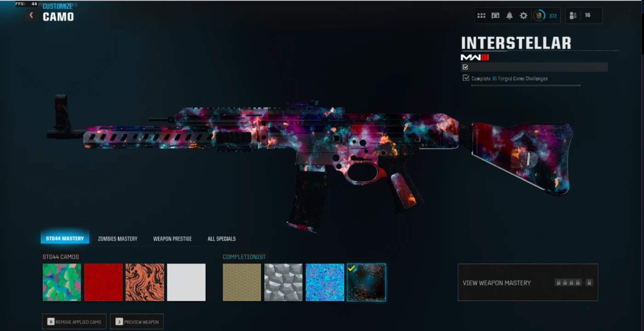The image size is (644, 331).
Task: Select the orange swirl STG44 camo
Action: click(x=145, y=282)
